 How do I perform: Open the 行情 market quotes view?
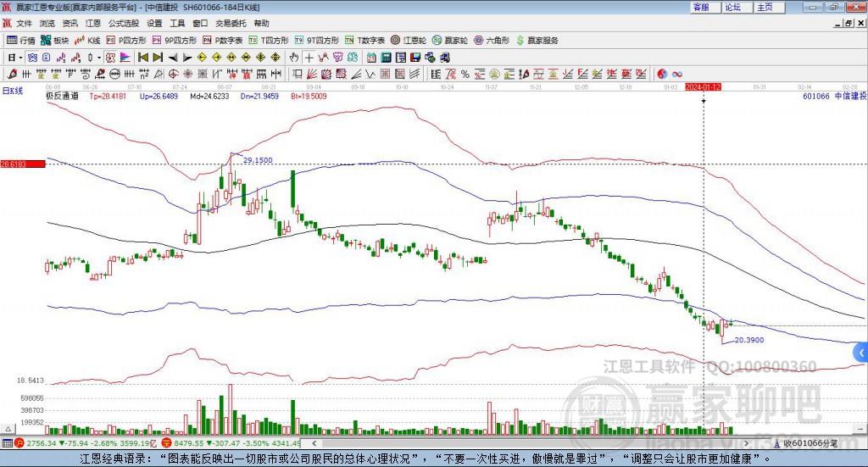[x=20, y=41]
